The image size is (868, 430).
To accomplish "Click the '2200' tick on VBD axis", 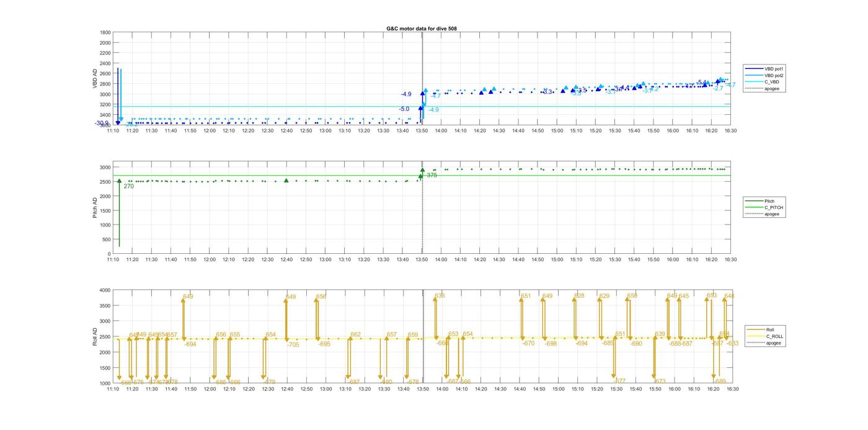I will pyautogui.click(x=105, y=53).
